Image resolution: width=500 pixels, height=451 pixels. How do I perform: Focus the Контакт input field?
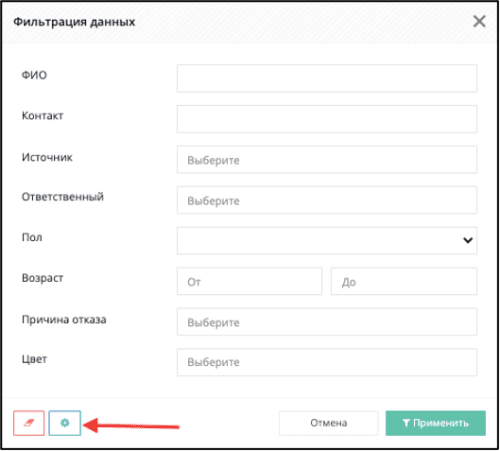click(x=327, y=119)
